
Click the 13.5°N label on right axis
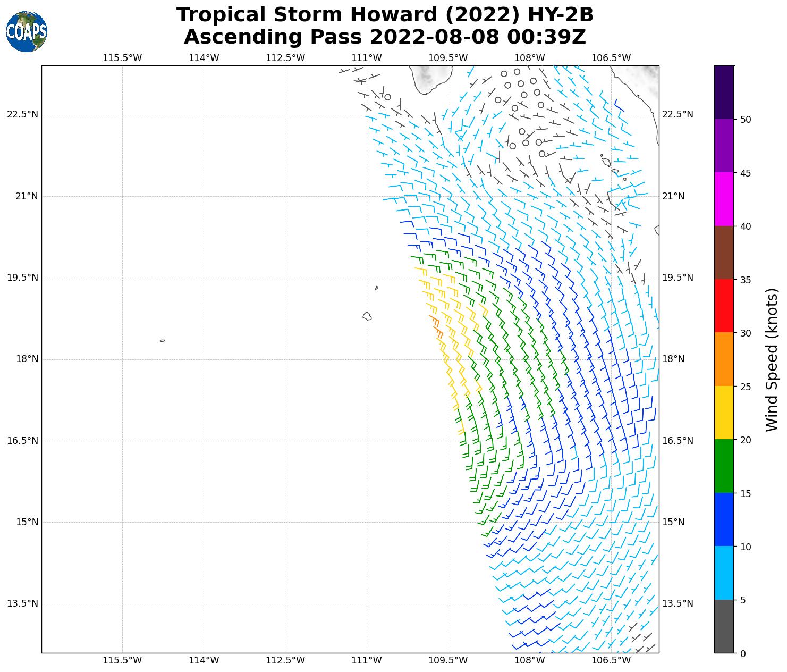pos(678,603)
